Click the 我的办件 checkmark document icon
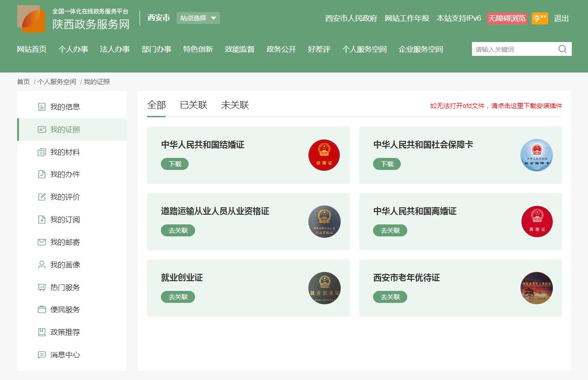Image resolution: width=588 pixels, height=380 pixels. [42, 175]
